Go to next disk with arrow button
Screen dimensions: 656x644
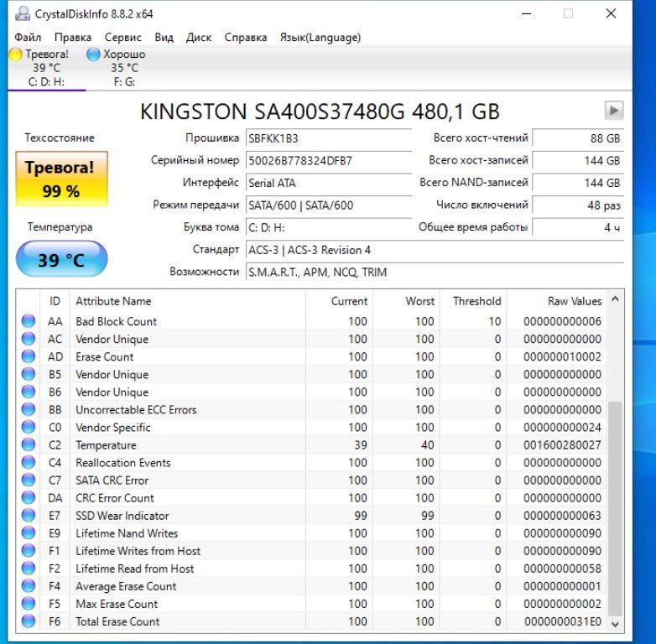point(614,111)
